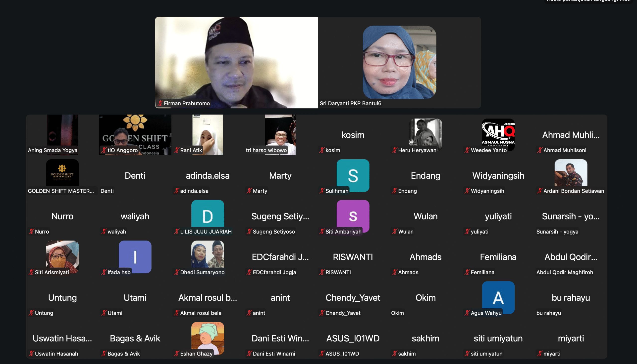Click muted mic icon next to kosim label
Viewport: 637px width, 364px height.
[x=322, y=150]
